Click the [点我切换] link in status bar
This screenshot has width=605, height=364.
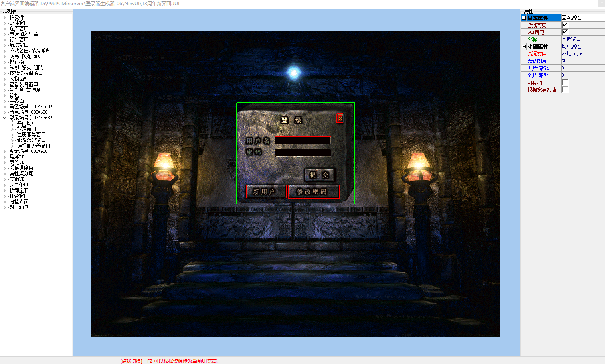131,361
